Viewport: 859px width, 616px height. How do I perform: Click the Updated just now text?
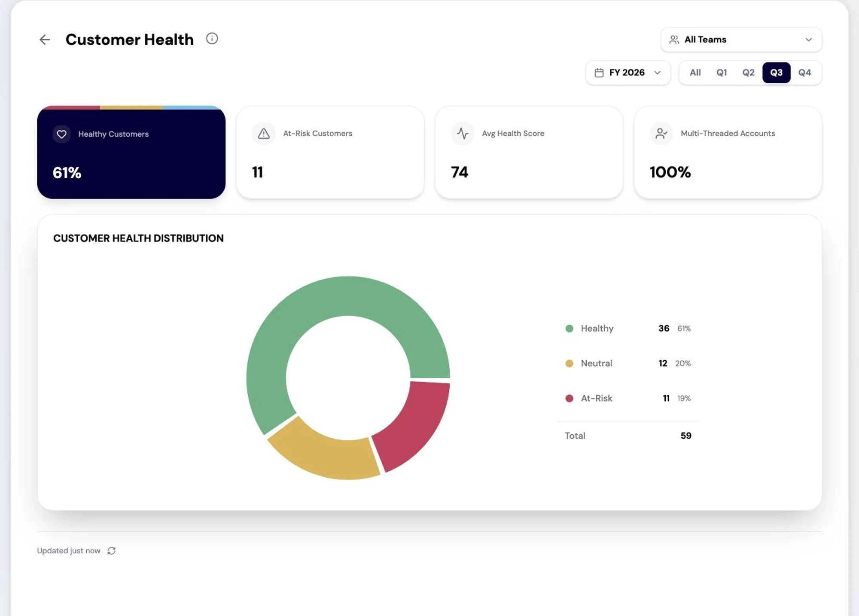pyautogui.click(x=69, y=551)
